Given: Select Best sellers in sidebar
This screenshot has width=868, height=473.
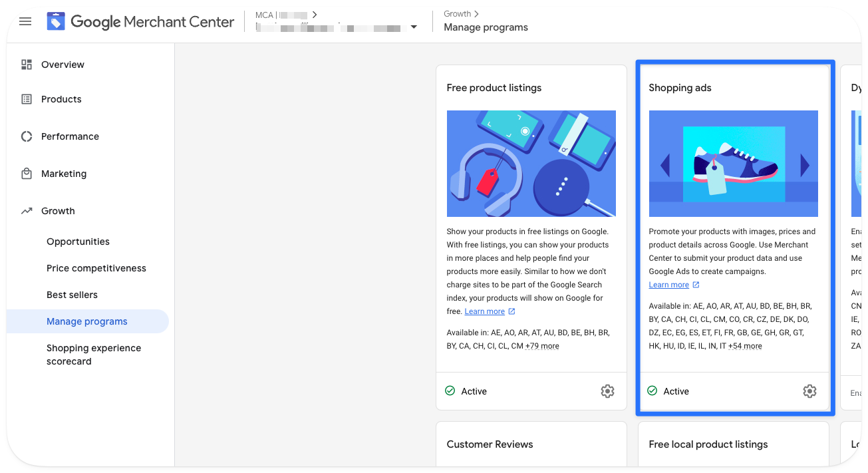Looking at the screenshot, I should pyautogui.click(x=72, y=295).
